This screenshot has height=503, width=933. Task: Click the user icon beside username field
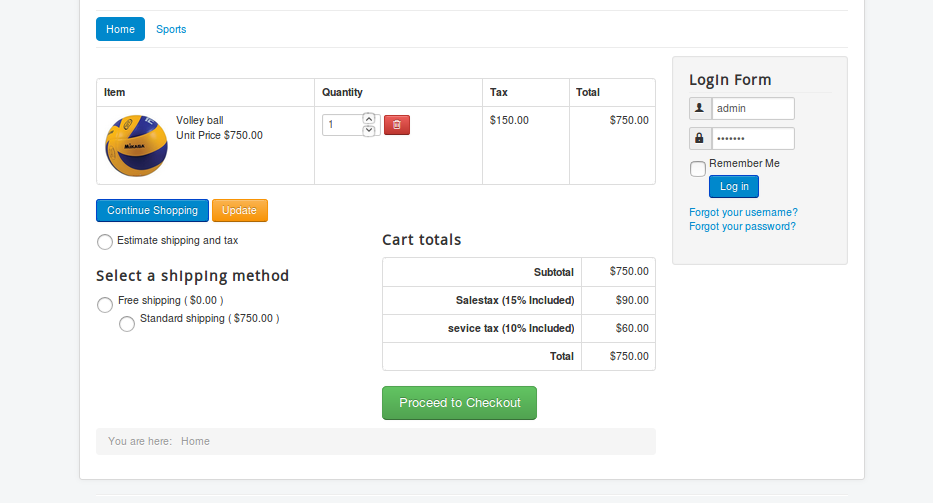click(699, 108)
